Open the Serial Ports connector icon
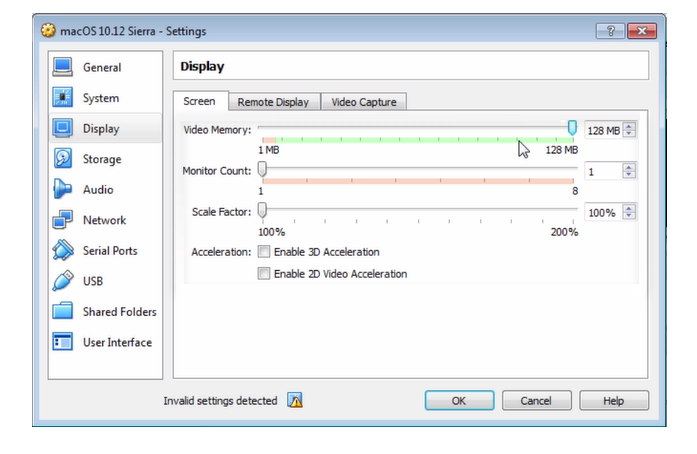 pyautogui.click(x=62, y=250)
